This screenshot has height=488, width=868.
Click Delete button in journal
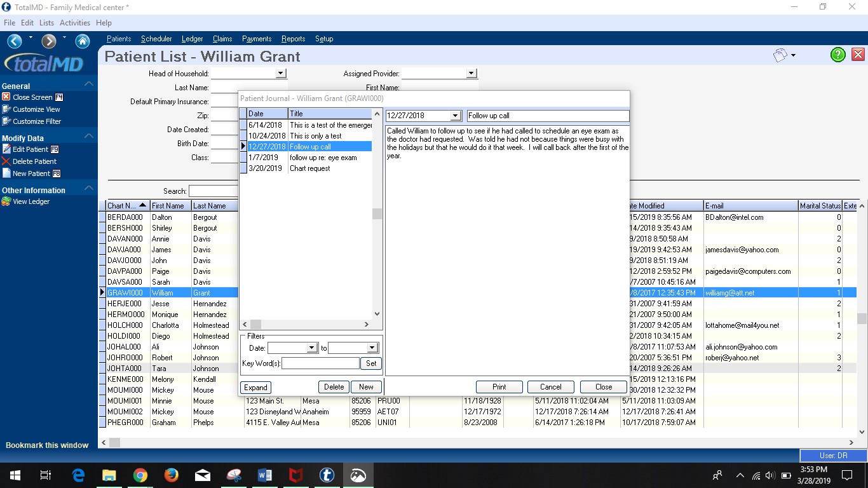(334, 387)
